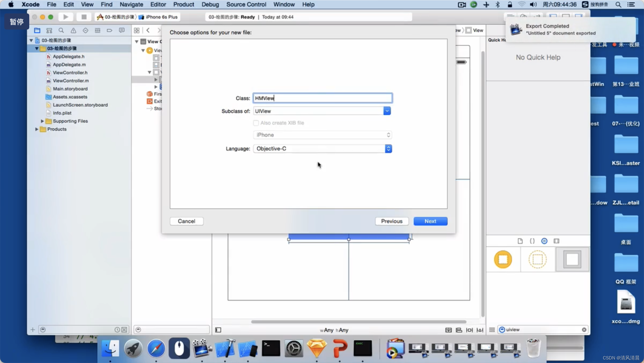Select the Subclass of UIView dropdown
This screenshot has height=363, width=644.
coord(322,111)
